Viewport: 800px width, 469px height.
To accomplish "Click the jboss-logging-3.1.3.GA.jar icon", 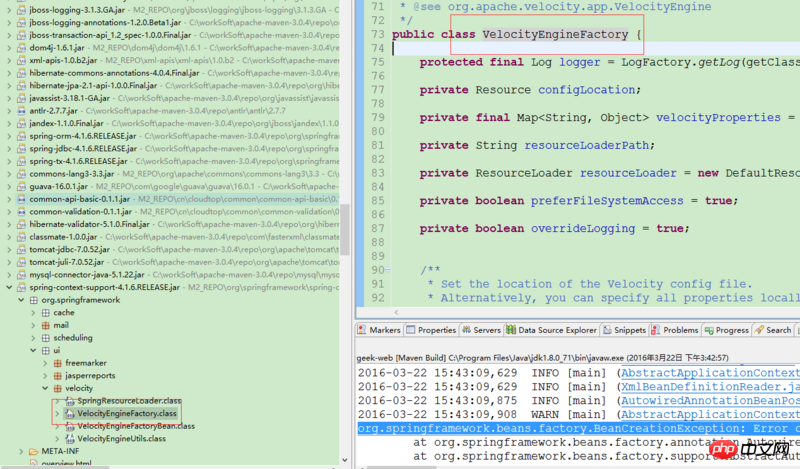I will 21,10.
